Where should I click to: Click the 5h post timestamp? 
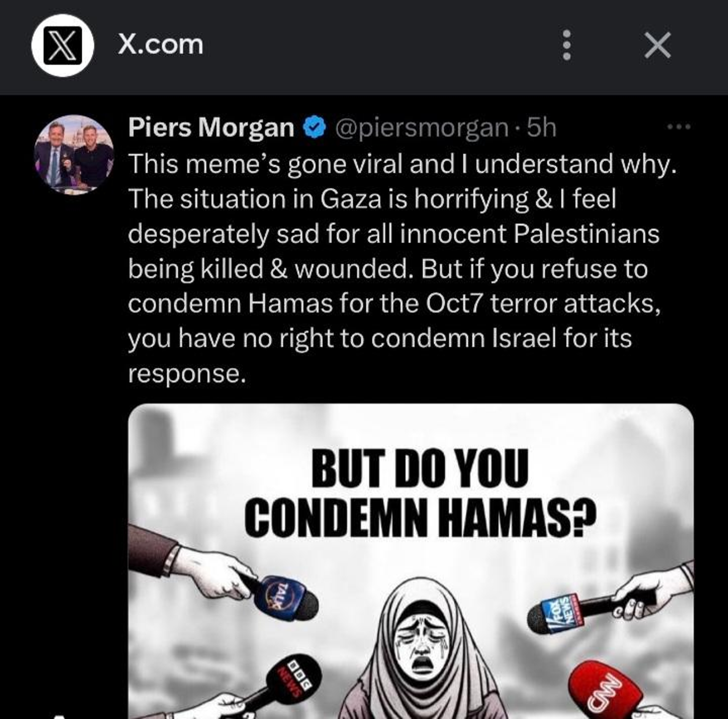coord(541,128)
